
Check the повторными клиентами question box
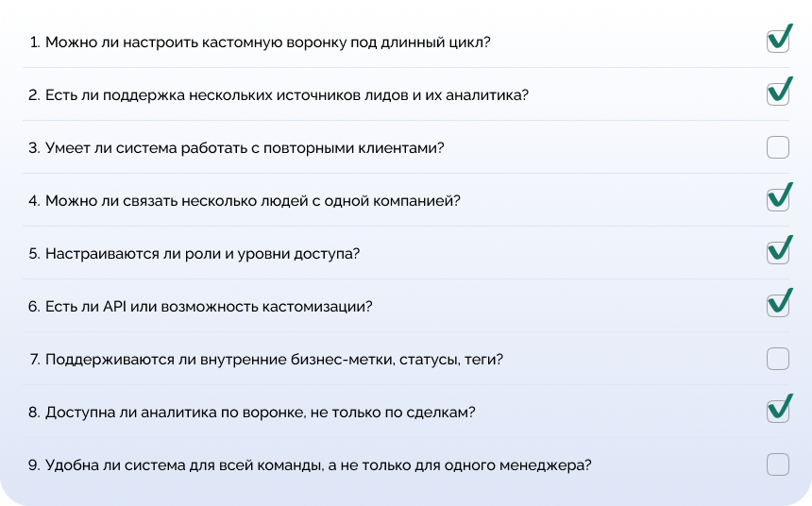[778, 147]
